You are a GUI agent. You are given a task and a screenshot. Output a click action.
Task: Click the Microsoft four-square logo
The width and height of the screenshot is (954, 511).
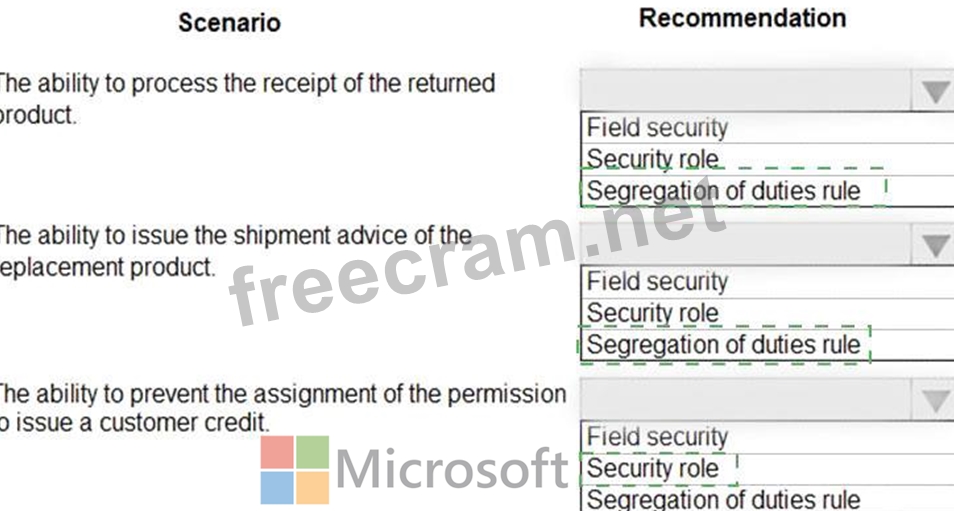click(295, 469)
